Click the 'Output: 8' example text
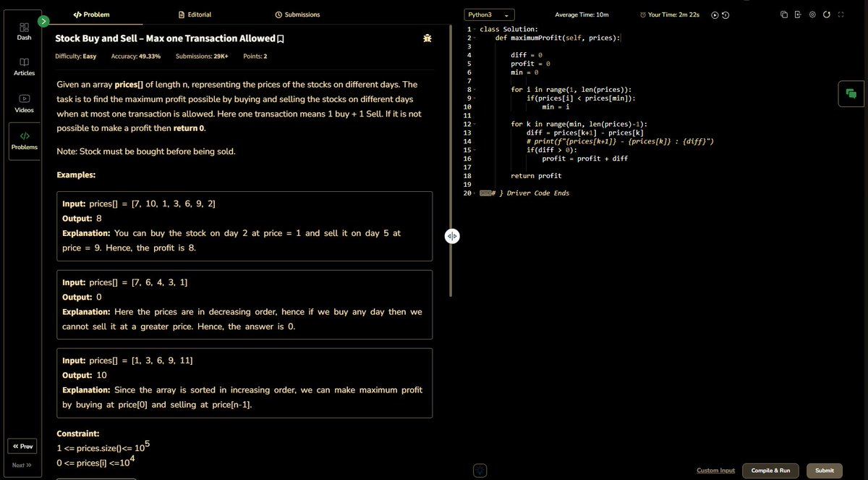The height and width of the screenshot is (480, 868). (82, 219)
